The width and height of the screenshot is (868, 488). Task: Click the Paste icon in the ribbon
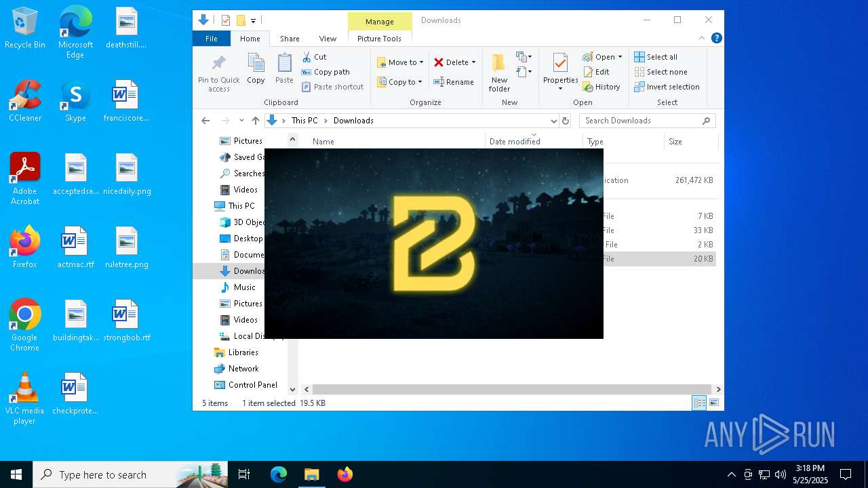click(284, 69)
